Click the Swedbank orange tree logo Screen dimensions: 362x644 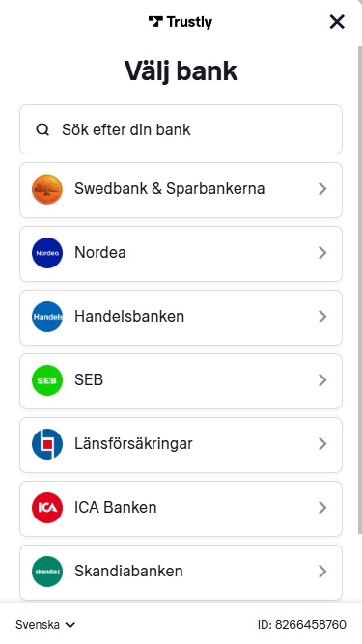point(47,189)
